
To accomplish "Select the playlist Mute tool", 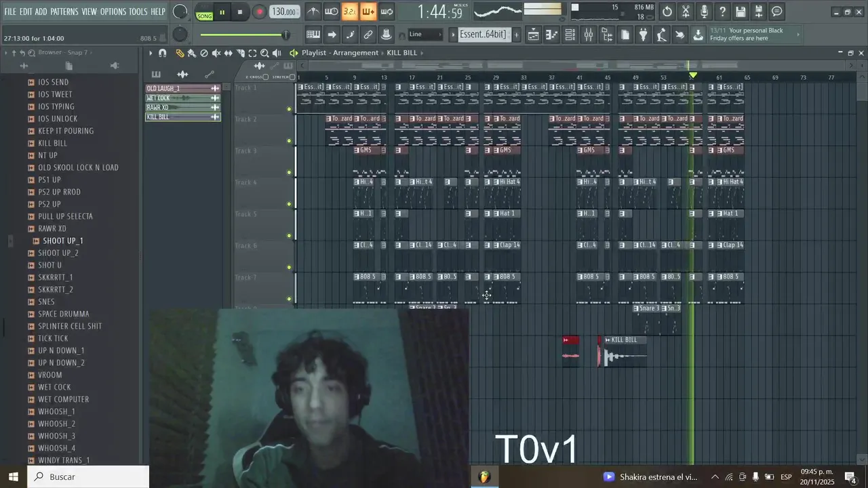I will [x=216, y=53].
